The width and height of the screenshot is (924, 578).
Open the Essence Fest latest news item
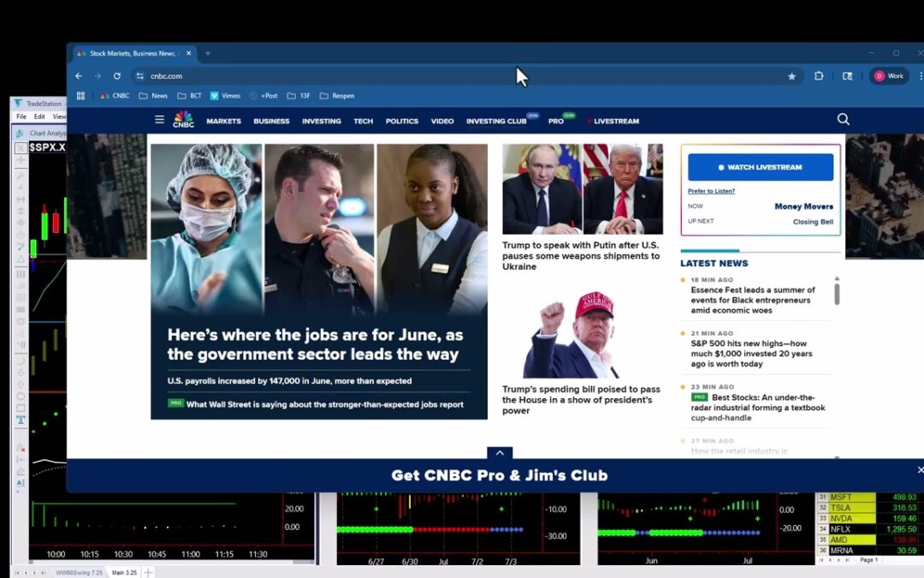(753, 301)
